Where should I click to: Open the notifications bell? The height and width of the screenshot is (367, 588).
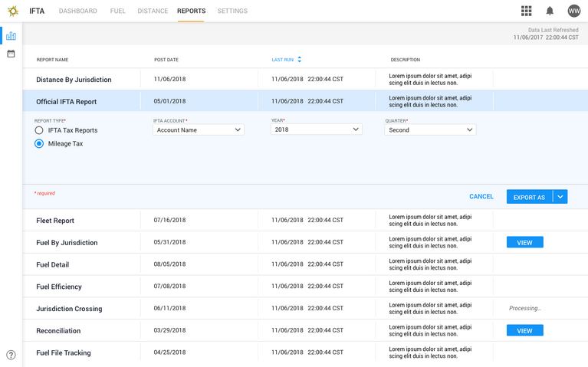(550, 11)
